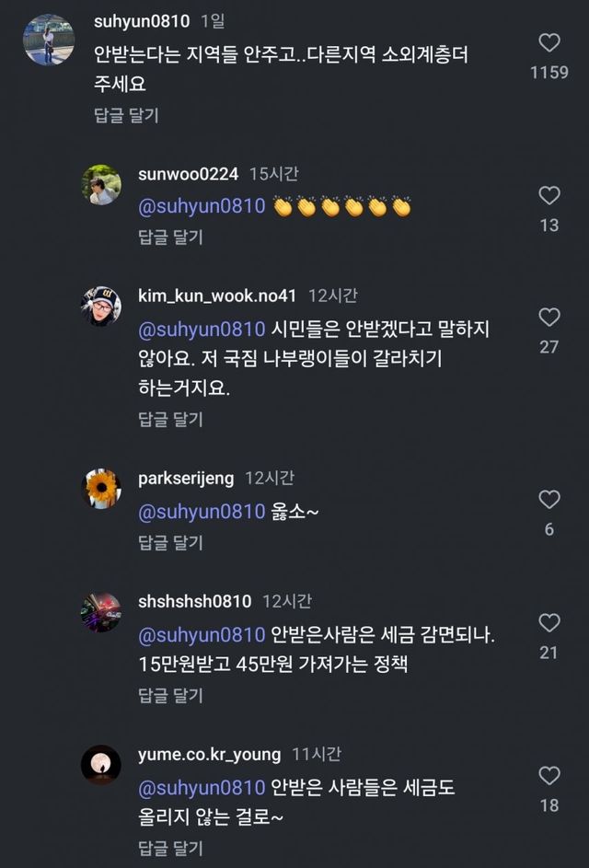Screen dimensions: 589x868
Task: Tap the heart on yume.co.kr_young's reply
Action: pos(549,776)
